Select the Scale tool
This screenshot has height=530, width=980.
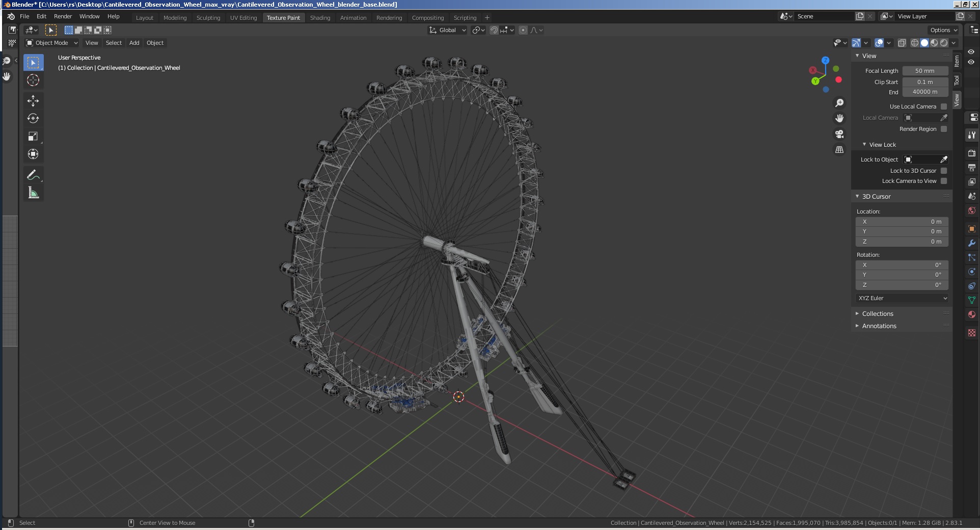click(33, 136)
